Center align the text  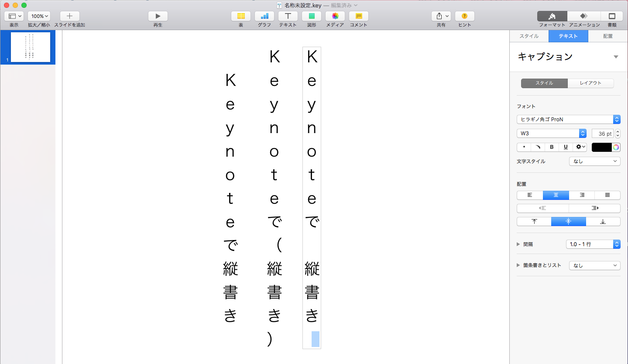click(556, 195)
